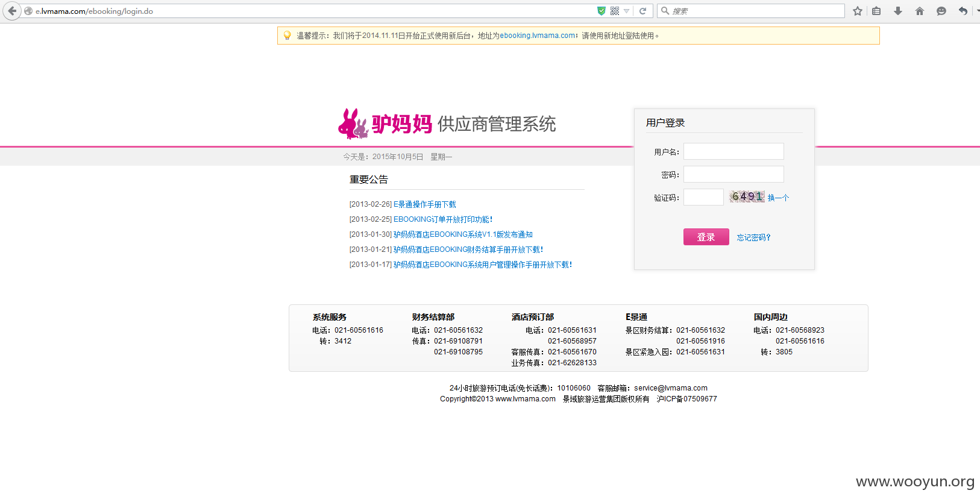Click the 转: 3805 extension text
The image size is (980, 499).
[x=777, y=352]
